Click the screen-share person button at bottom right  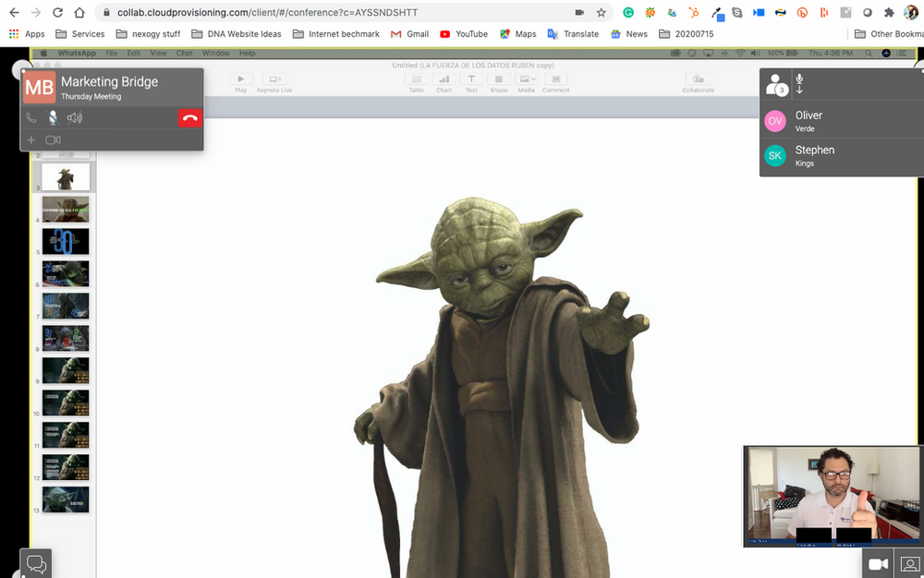tap(910, 564)
